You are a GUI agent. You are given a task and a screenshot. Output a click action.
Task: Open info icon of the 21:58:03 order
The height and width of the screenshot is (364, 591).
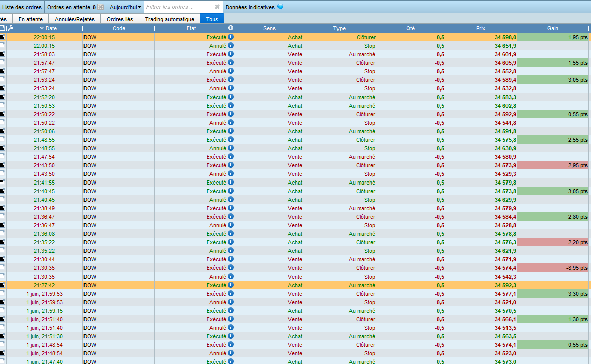(231, 54)
